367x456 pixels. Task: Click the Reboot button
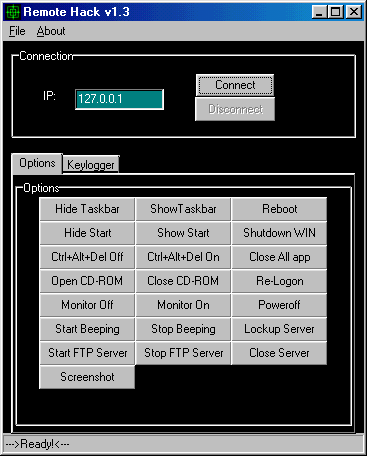point(279,209)
